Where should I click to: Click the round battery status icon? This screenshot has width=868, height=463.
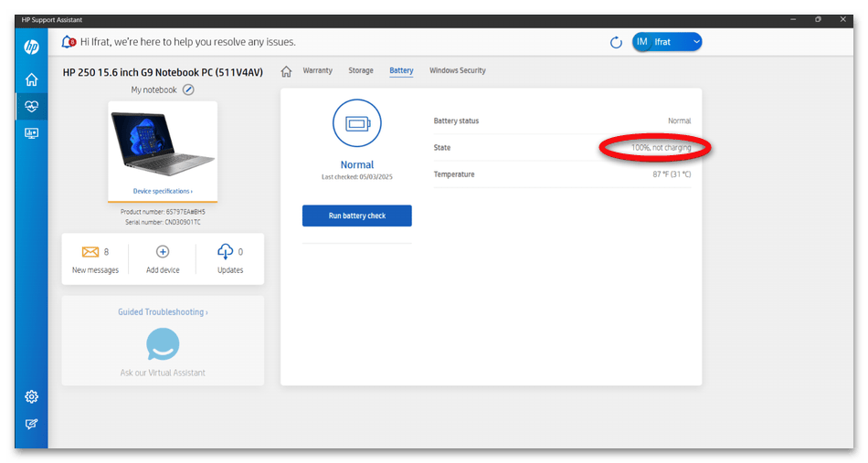tap(357, 123)
